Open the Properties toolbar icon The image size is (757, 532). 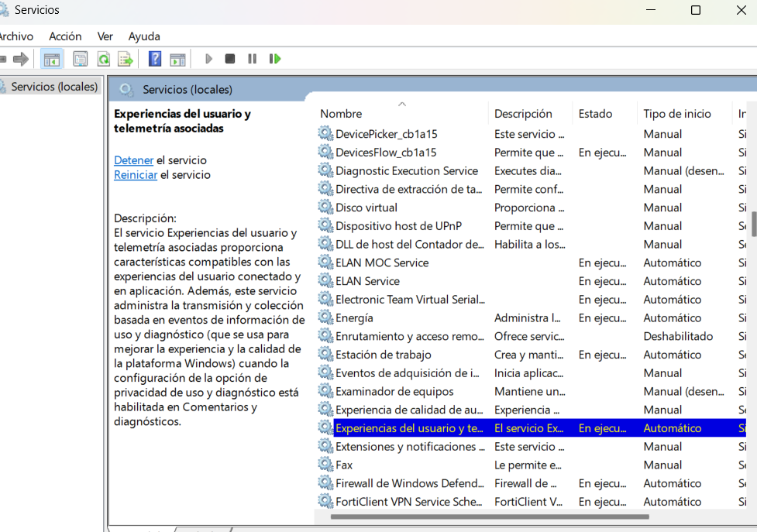(80, 60)
